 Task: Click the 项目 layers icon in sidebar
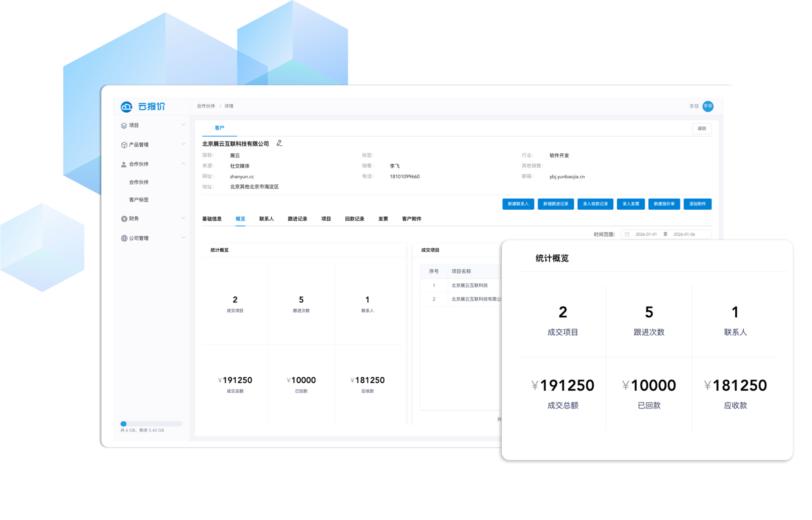coord(124,126)
